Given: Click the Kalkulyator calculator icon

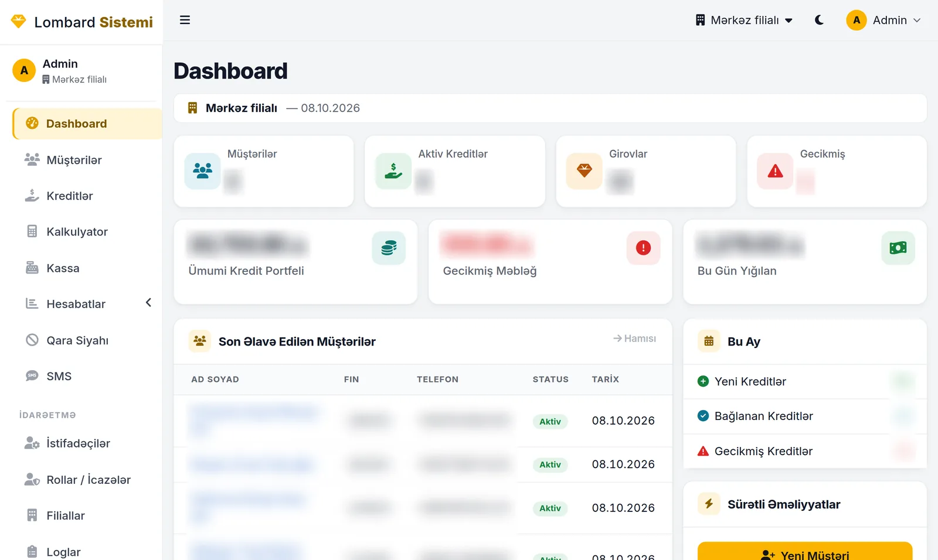Looking at the screenshot, I should pyautogui.click(x=32, y=231).
